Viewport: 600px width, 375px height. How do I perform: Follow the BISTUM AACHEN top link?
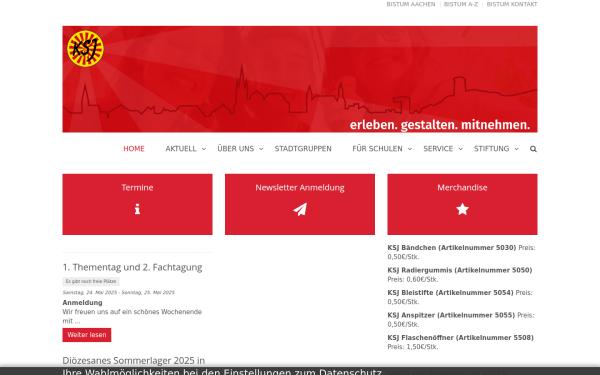(x=411, y=4)
